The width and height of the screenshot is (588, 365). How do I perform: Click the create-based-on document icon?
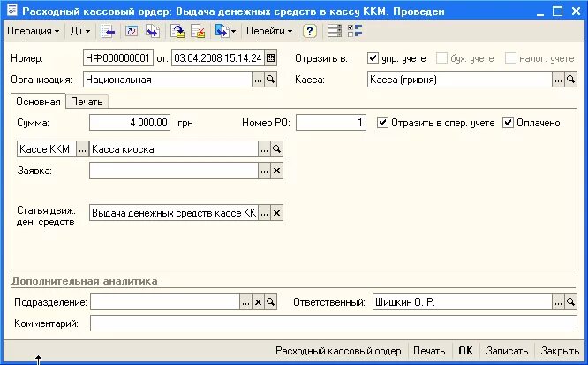point(222,31)
